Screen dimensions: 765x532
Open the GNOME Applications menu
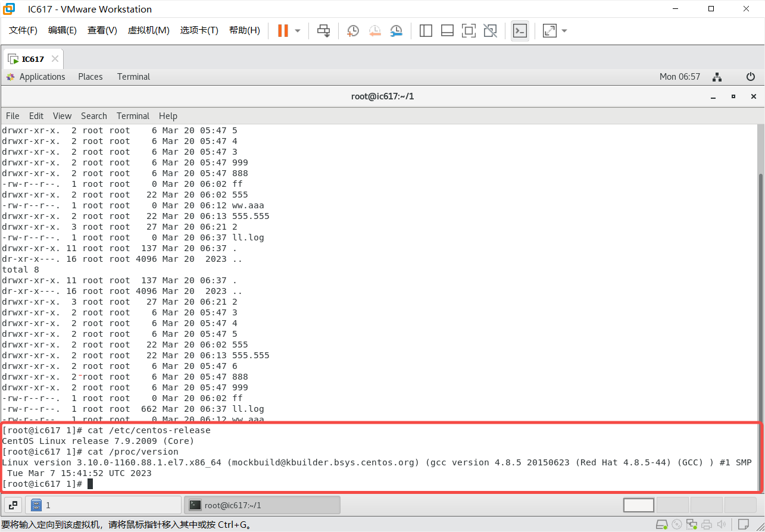tap(36, 77)
